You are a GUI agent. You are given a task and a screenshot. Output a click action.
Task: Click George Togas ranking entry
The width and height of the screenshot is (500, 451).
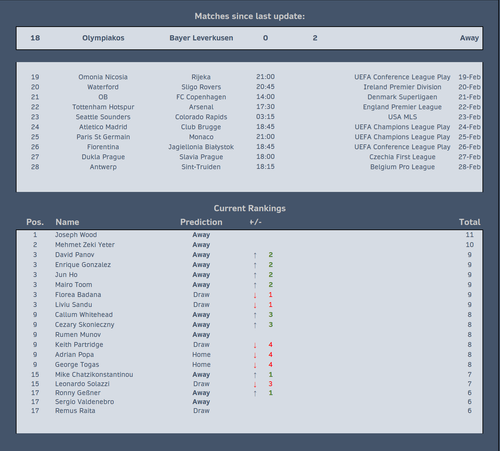(77, 365)
